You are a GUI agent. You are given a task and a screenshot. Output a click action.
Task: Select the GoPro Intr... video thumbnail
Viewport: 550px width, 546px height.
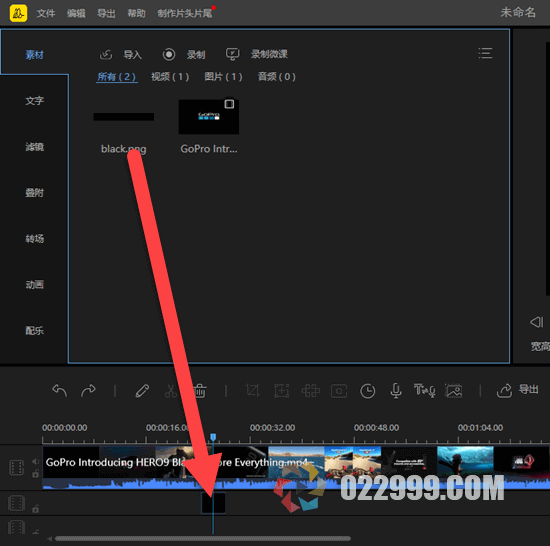pos(209,117)
